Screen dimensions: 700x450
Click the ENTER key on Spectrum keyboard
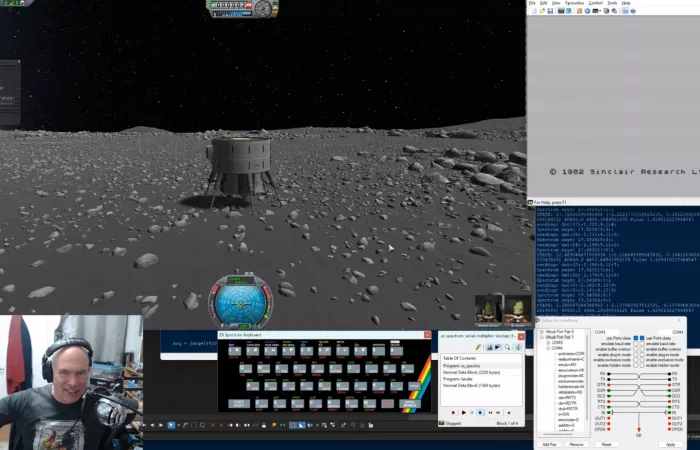tap(414, 386)
